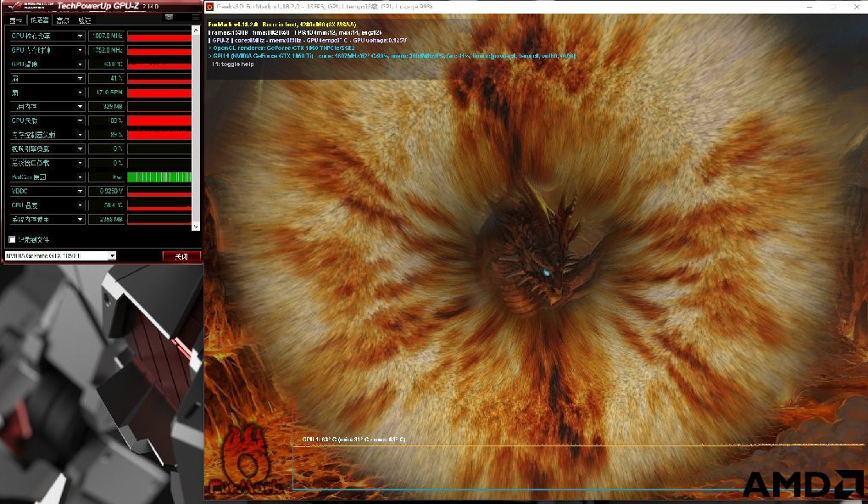Expand the dropdown in the 41 % fan row
This screenshot has height=504, width=868.
80,79
